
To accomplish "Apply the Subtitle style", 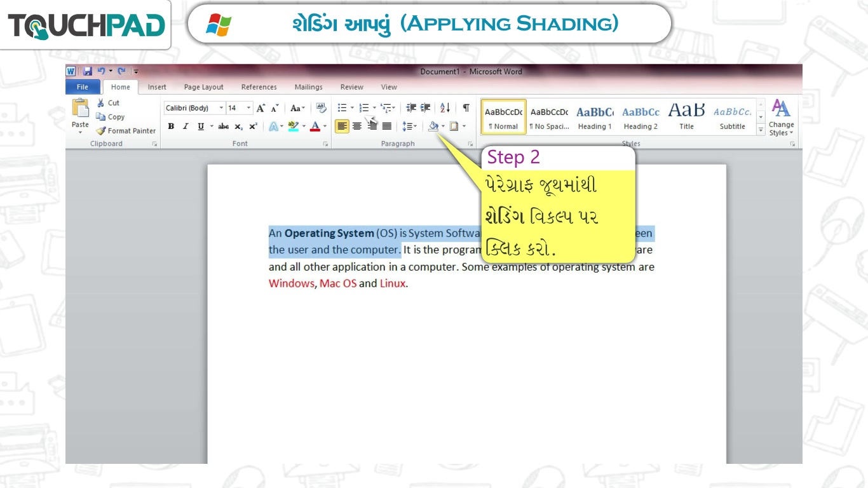I will (x=732, y=117).
